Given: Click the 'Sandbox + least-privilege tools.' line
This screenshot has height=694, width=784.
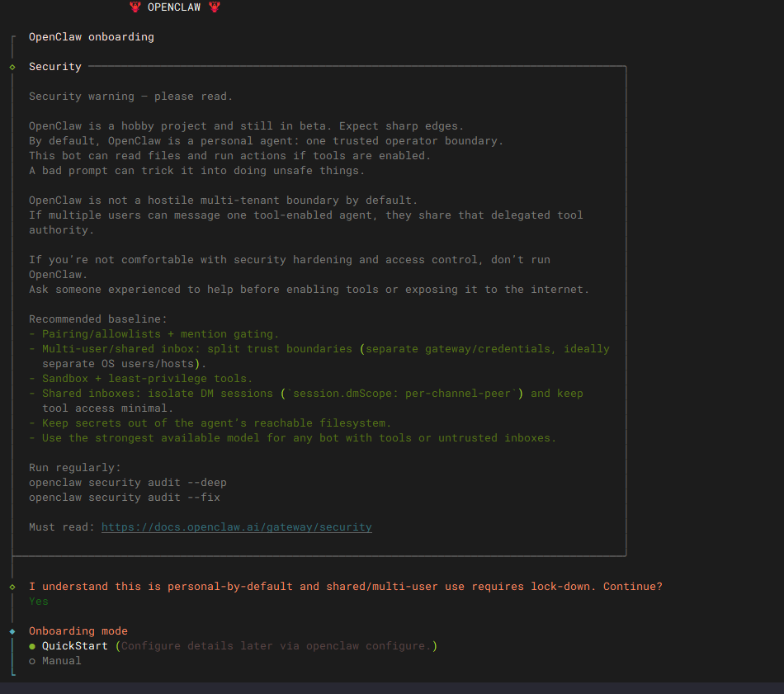Looking at the screenshot, I should point(141,379).
